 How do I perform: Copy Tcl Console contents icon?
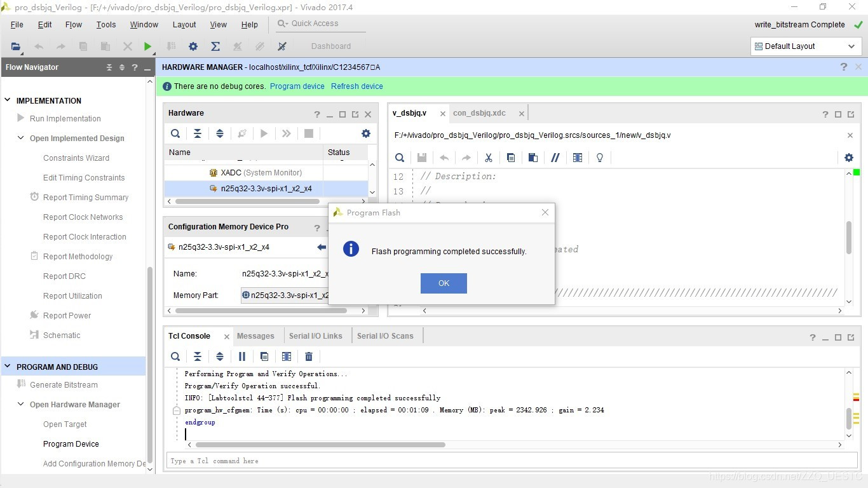point(264,356)
